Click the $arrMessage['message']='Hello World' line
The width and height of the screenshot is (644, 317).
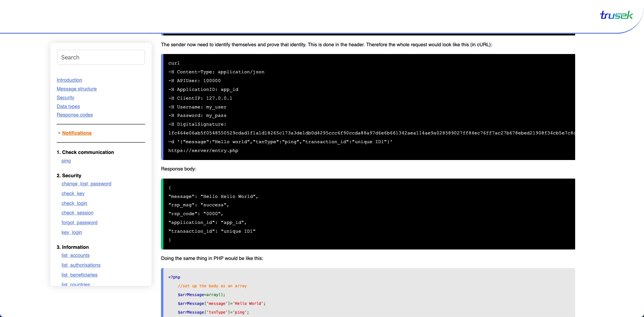[222, 303]
